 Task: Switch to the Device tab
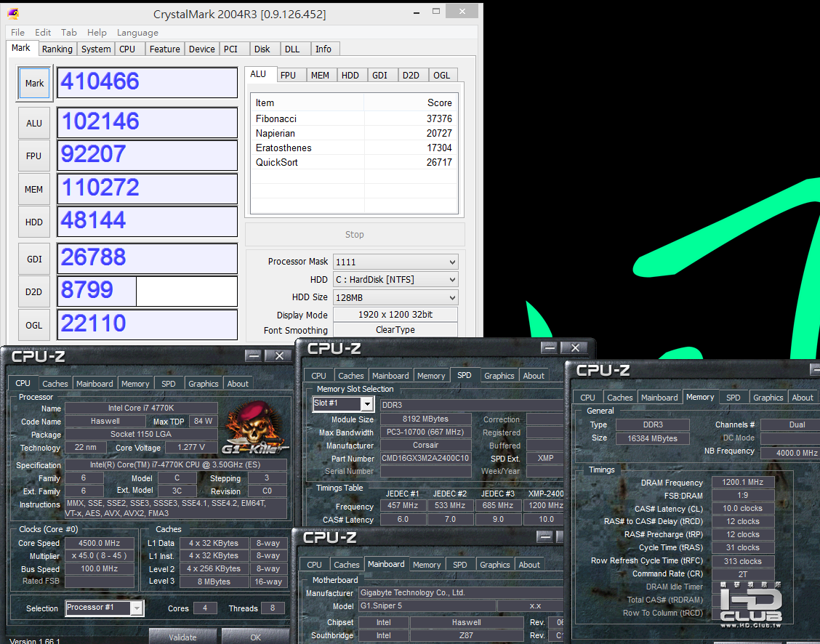[x=202, y=49]
